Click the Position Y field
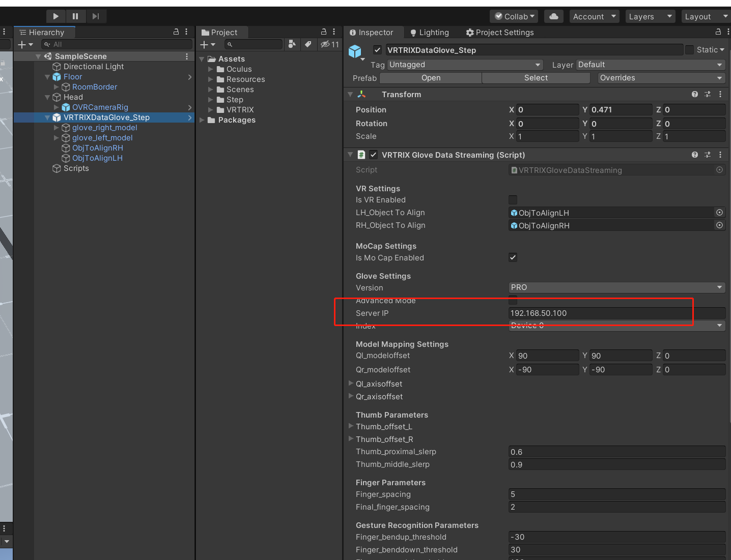This screenshot has width=731, height=560. [x=621, y=110]
